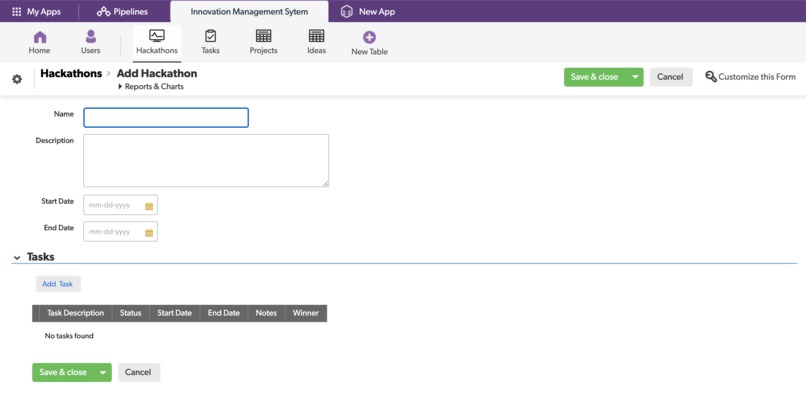Sort by Task Description column header
The height and width of the screenshot is (394, 806).
click(76, 313)
